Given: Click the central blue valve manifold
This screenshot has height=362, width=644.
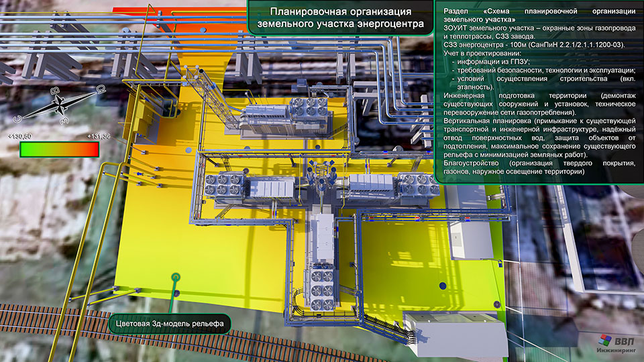Looking at the screenshot, I should (x=323, y=176).
